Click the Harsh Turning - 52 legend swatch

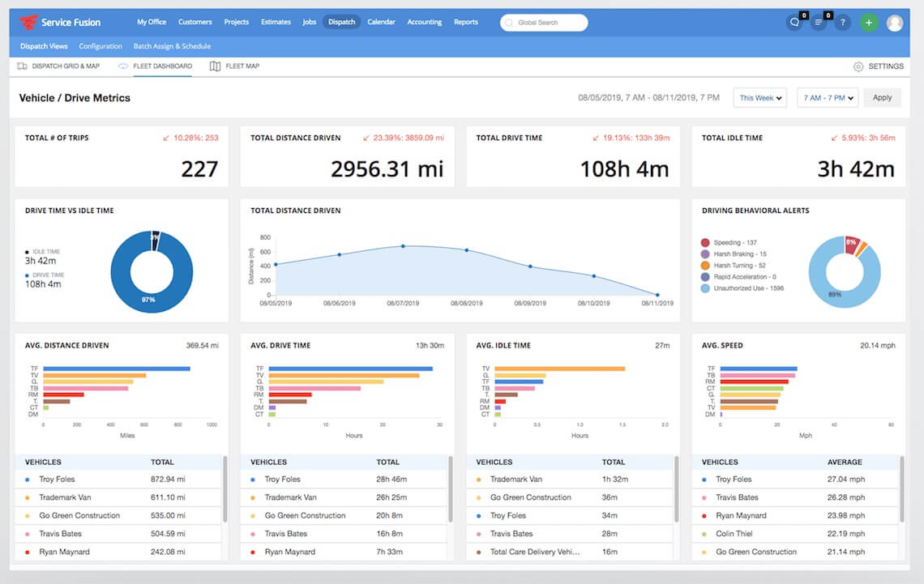point(705,266)
